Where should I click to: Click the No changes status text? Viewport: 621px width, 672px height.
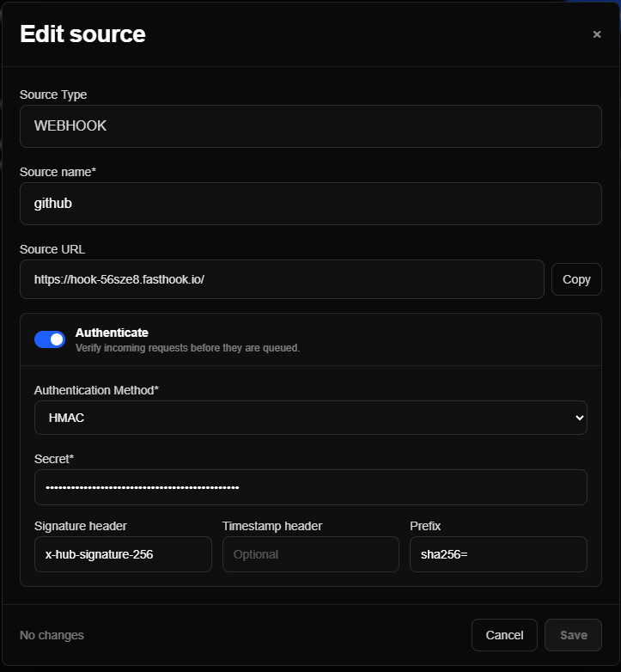(x=52, y=635)
